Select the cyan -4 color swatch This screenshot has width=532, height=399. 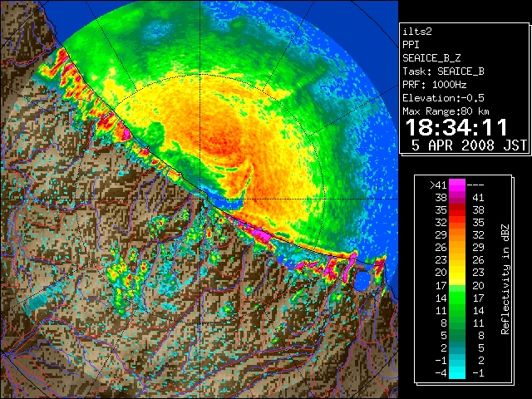[457, 373]
